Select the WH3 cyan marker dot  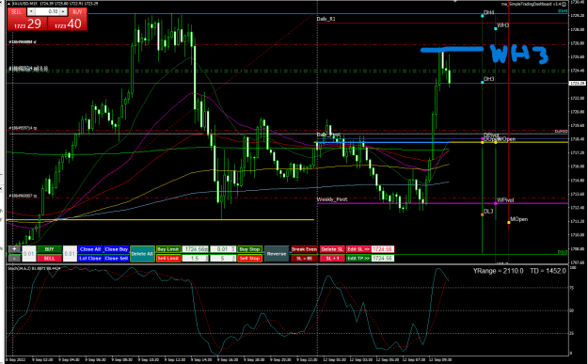[496, 28]
